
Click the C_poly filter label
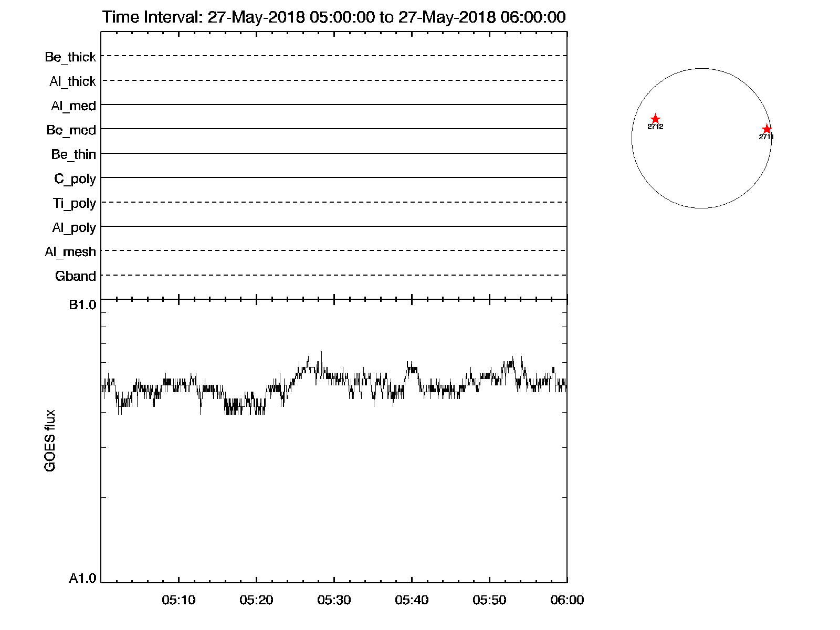tap(75, 179)
